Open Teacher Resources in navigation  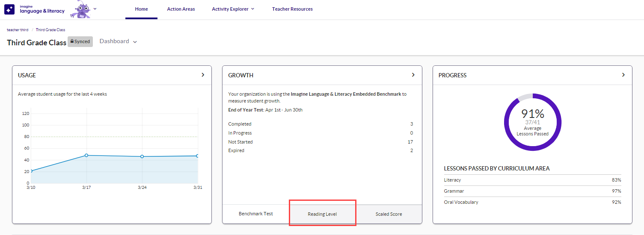[292, 9]
